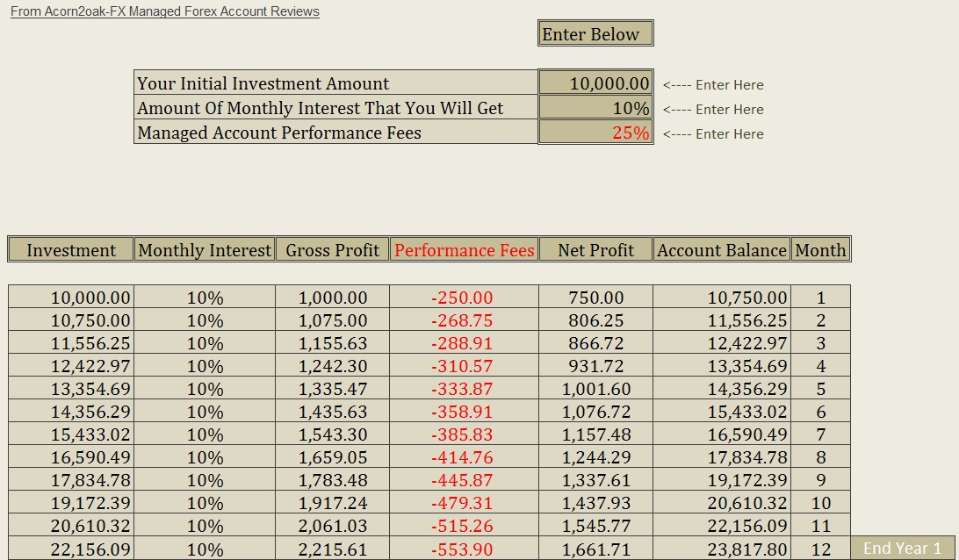
Task: Click performance fee cell -288.91
Action: (465, 342)
